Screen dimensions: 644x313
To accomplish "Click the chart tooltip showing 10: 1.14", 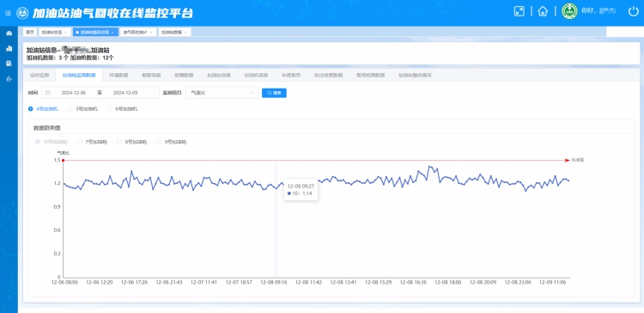I will point(301,190).
